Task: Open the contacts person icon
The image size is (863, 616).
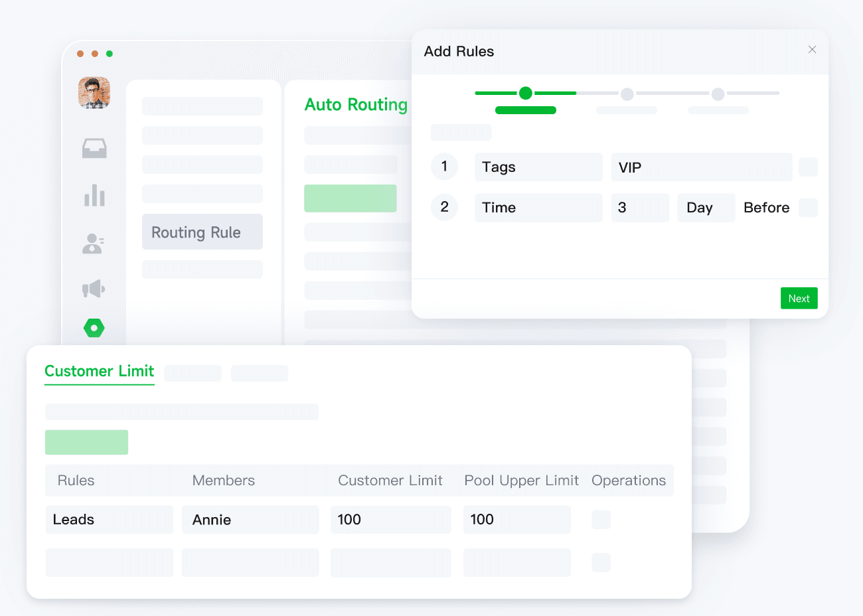Action: 93,244
